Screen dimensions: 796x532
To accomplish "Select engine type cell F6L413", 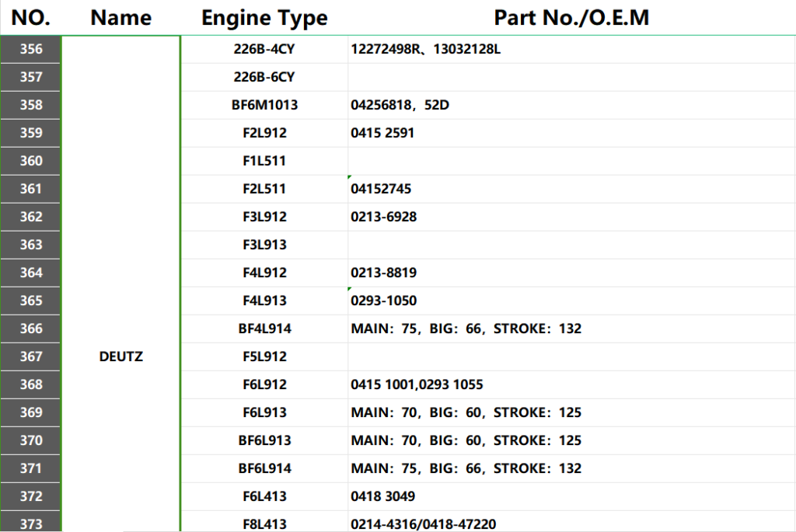I will tap(264, 496).
